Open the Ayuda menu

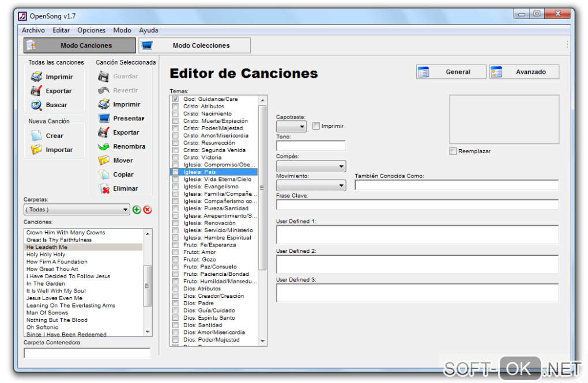click(x=149, y=31)
